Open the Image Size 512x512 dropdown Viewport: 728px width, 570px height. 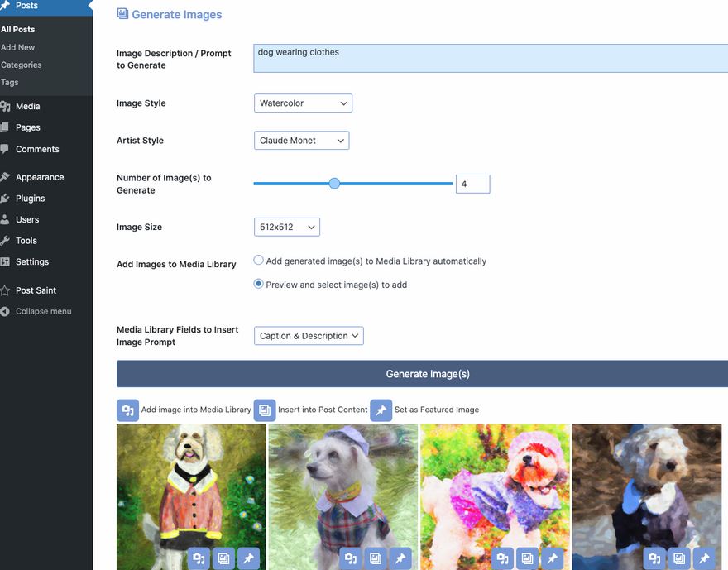(x=287, y=227)
